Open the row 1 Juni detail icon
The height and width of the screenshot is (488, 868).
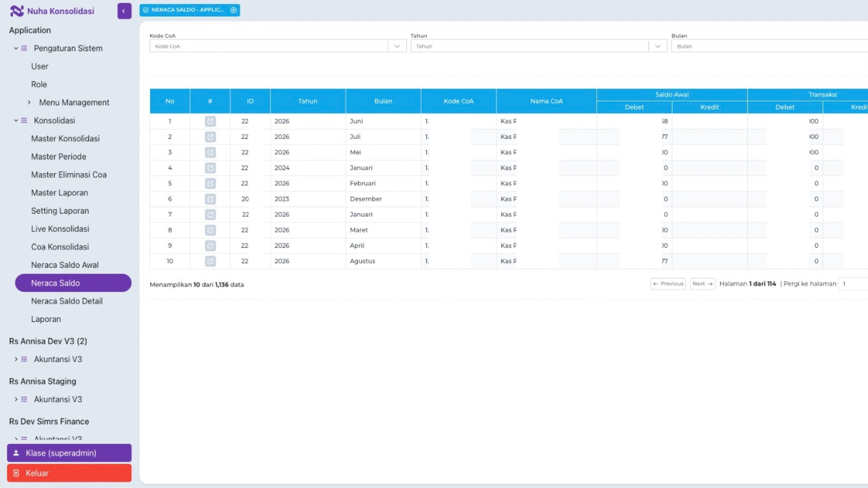tap(210, 121)
